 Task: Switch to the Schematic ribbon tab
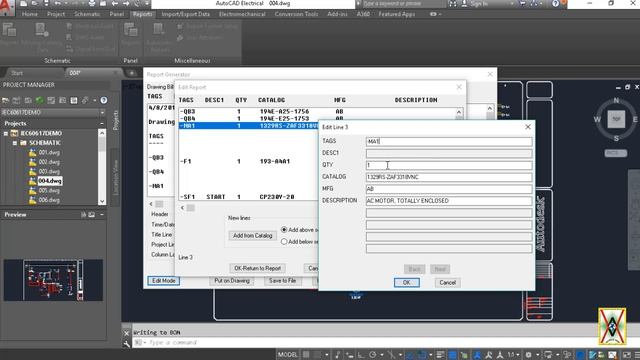tap(87, 14)
